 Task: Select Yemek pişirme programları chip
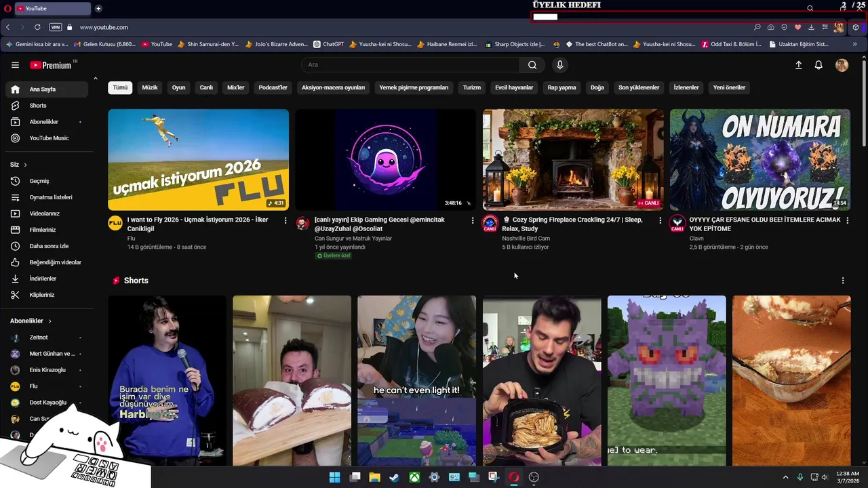pos(414,87)
